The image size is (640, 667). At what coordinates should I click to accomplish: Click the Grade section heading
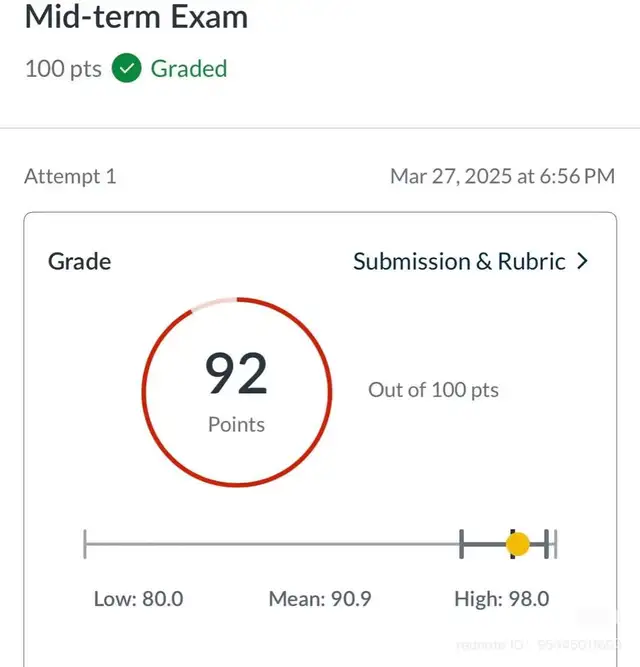coord(80,261)
